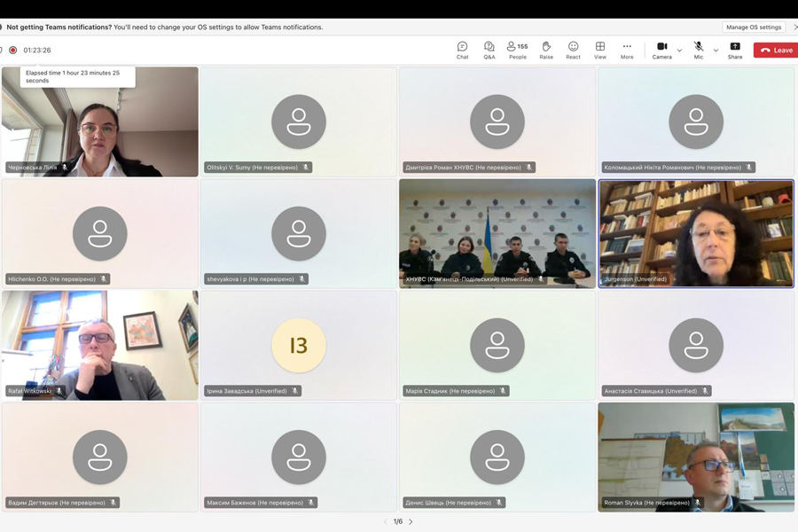Image resolution: width=798 pixels, height=532 pixels.
Task: Click muted mic icon on Hlichenko O.O. label
Action: click(x=104, y=279)
